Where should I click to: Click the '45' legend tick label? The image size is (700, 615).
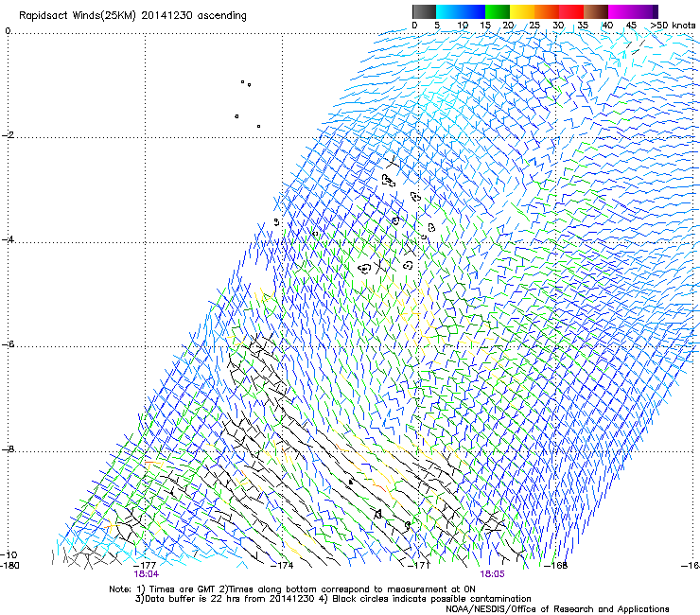[631, 25]
